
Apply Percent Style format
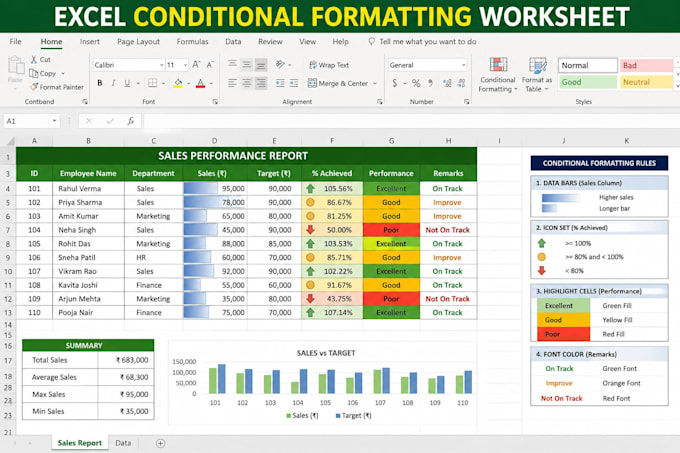tap(416, 83)
